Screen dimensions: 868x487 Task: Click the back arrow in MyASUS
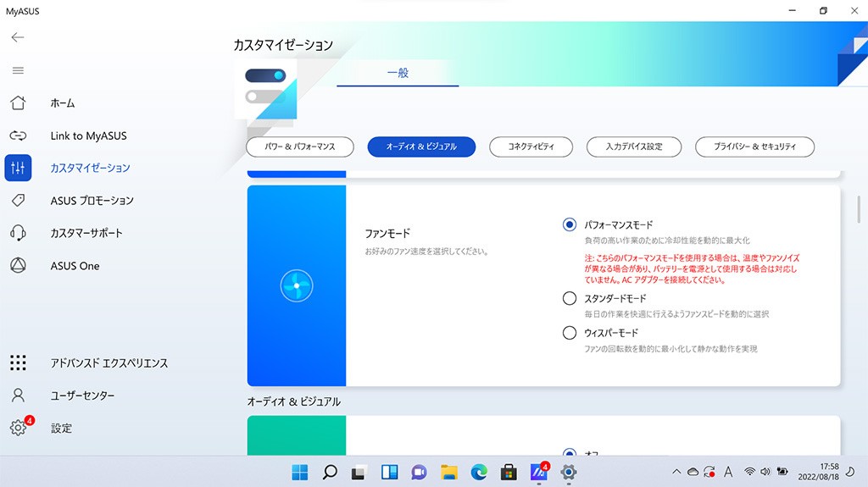[x=18, y=37]
